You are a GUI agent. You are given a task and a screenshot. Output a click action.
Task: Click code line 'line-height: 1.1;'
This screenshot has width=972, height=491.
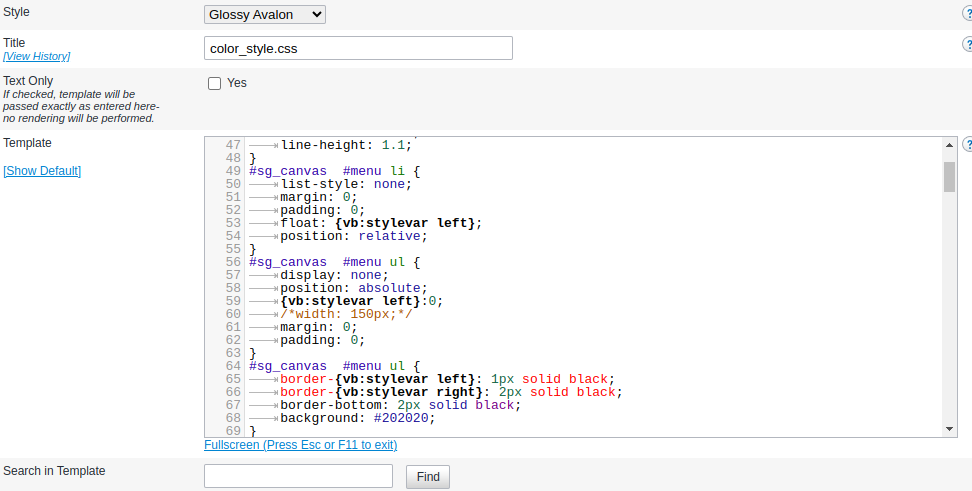(x=346, y=145)
